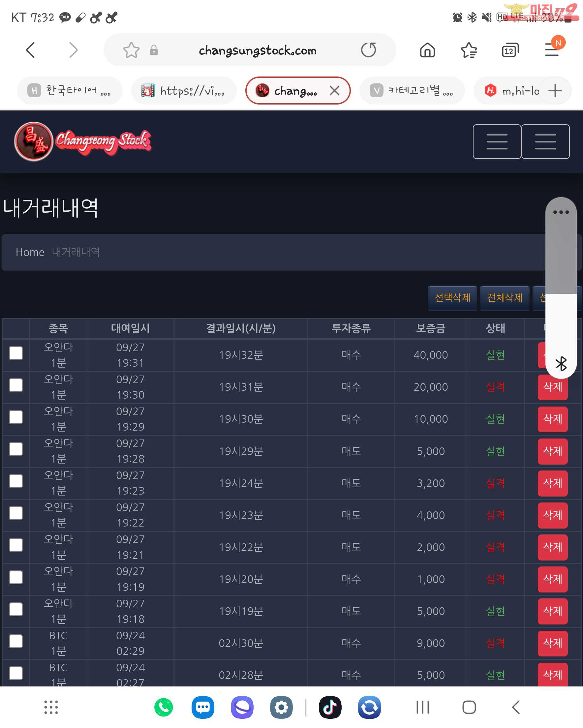Image resolution: width=583 pixels, height=728 pixels.
Task: Open the bookmarks list star icon
Action: [x=469, y=50]
